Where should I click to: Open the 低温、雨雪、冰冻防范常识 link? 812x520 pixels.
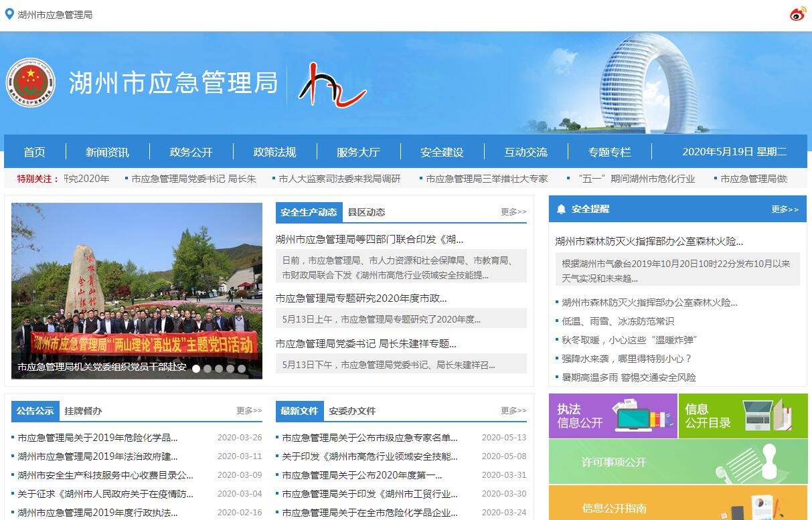(618, 321)
